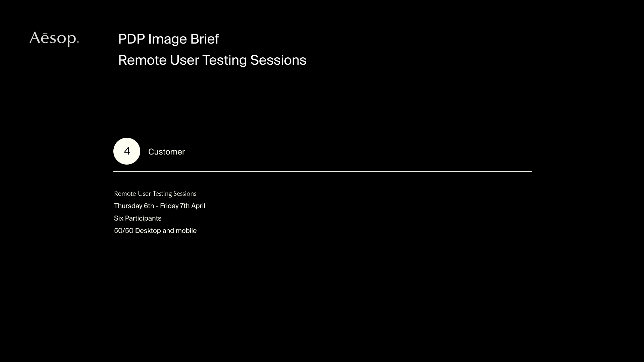Click the large "Remote User Testing Sessions" heading
Viewport: 644px width, 362px height.
click(212, 60)
